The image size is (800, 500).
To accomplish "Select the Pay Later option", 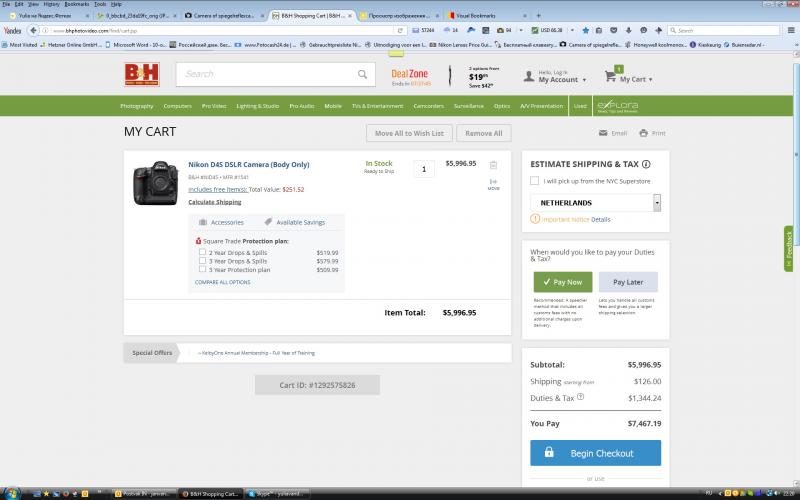I will click(x=628, y=282).
